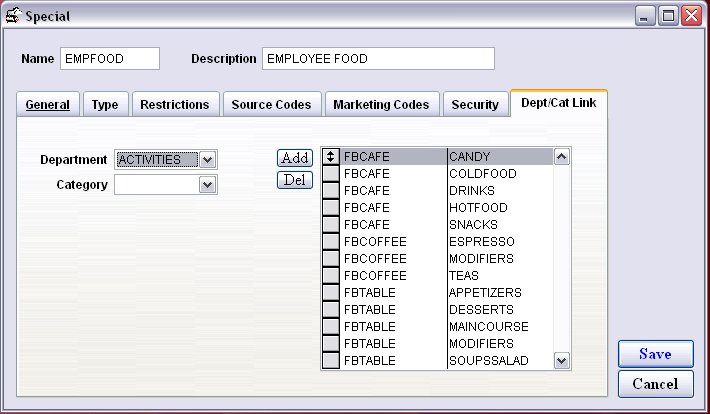The height and width of the screenshot is (414, 710).
Task: Click the MAINCOURSE category cell
Action: pyautogui.click(x=500, y=327)
